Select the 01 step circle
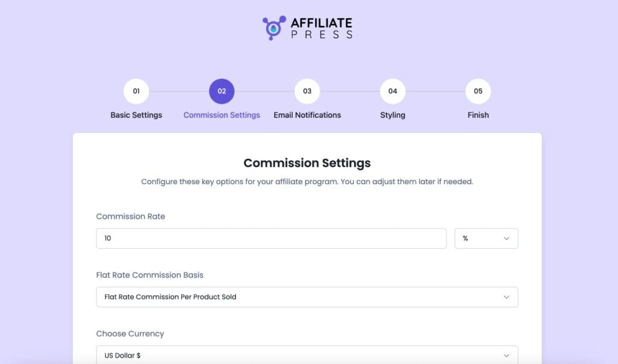This screenshot has height=364, width=618. click(136, 91)
